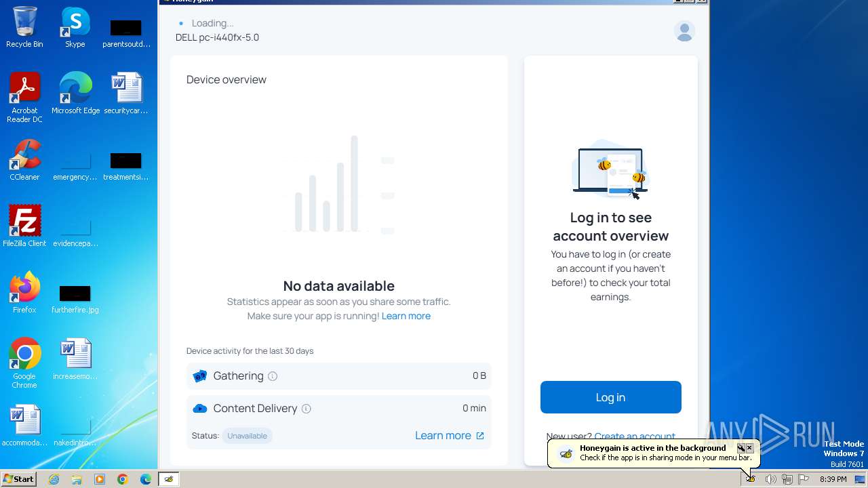Select the treatmentsi desktop file
Viewport: 868px width, 488px height.
[126, 165]
